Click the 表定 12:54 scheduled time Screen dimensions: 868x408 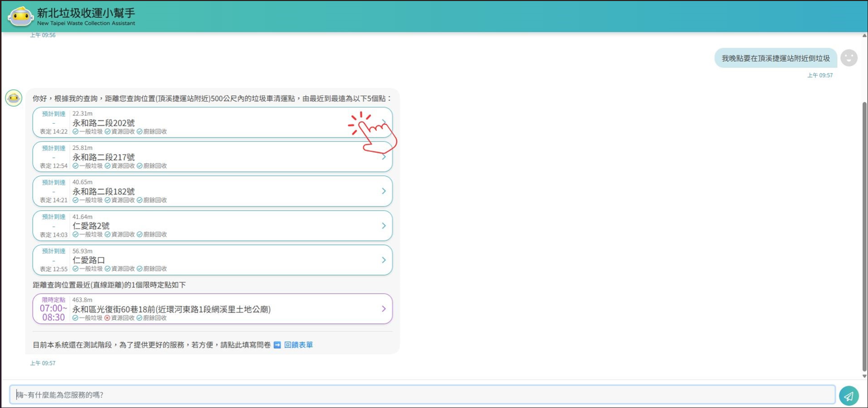tap(54, 166)
